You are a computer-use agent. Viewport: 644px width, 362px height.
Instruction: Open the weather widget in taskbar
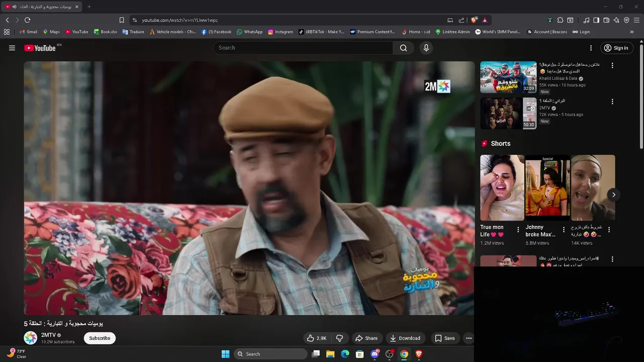(17, 354)
